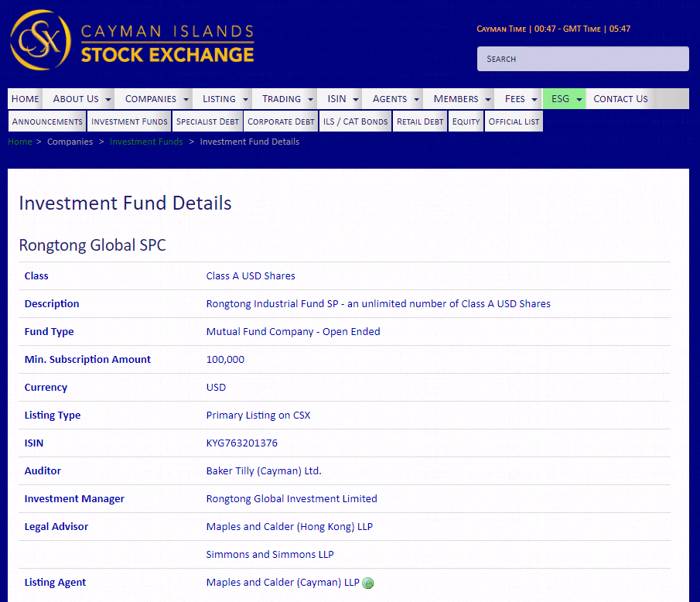Open the green ESG menu
Image resolution: width=700 pixels, height=602 pixels.
(564, 99)
